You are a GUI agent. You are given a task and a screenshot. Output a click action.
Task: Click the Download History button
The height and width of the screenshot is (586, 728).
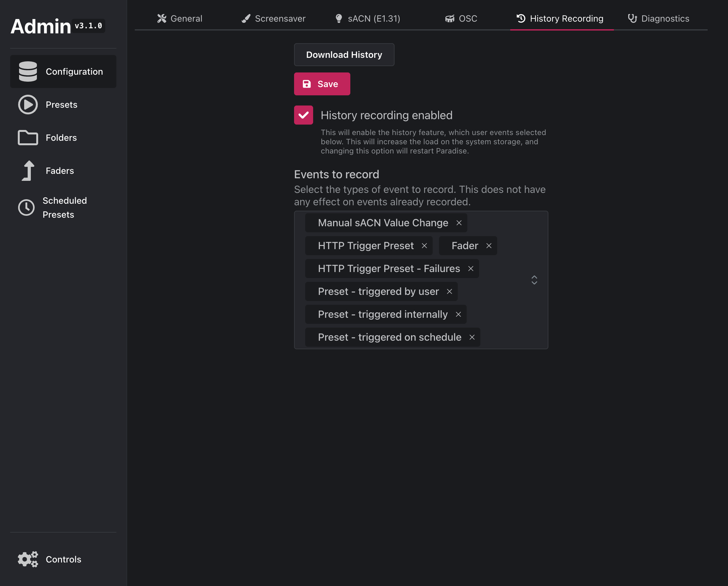[x=344, y=55]
